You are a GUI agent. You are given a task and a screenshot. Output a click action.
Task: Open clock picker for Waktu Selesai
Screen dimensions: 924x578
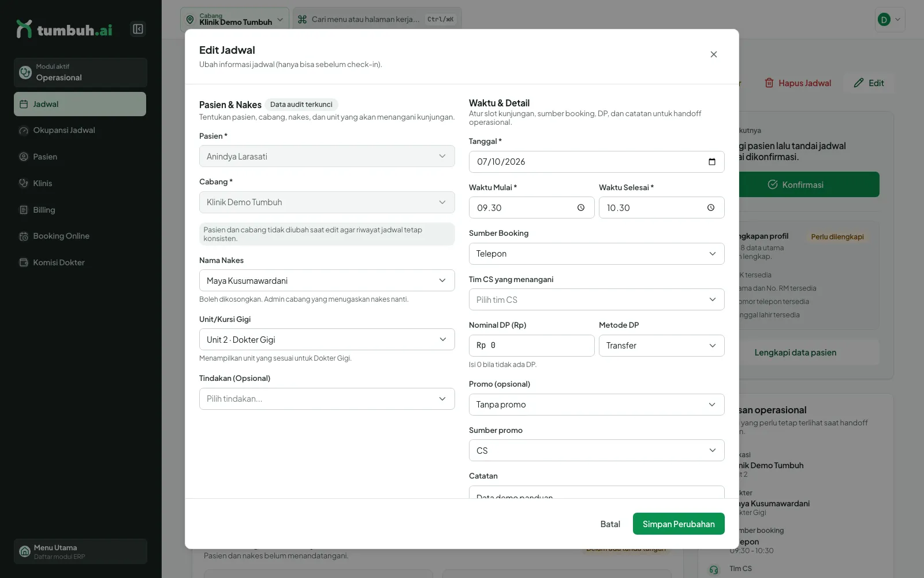(x=711, y=208)
